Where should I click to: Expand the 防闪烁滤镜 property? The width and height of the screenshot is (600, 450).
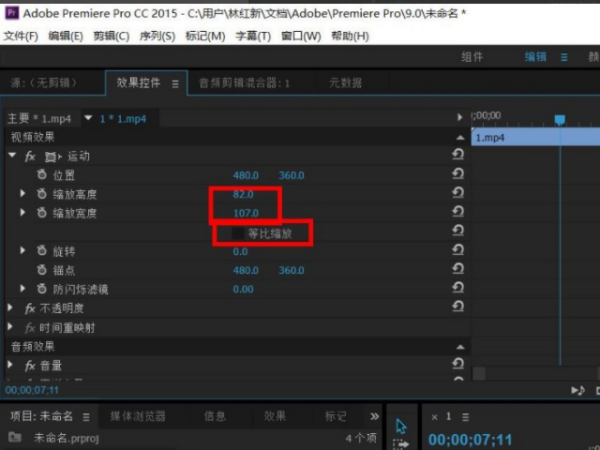tap(23, 288)
